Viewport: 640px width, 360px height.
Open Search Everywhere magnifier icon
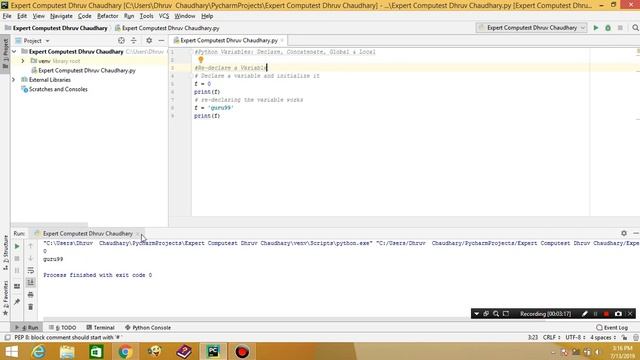pos(635,28)
